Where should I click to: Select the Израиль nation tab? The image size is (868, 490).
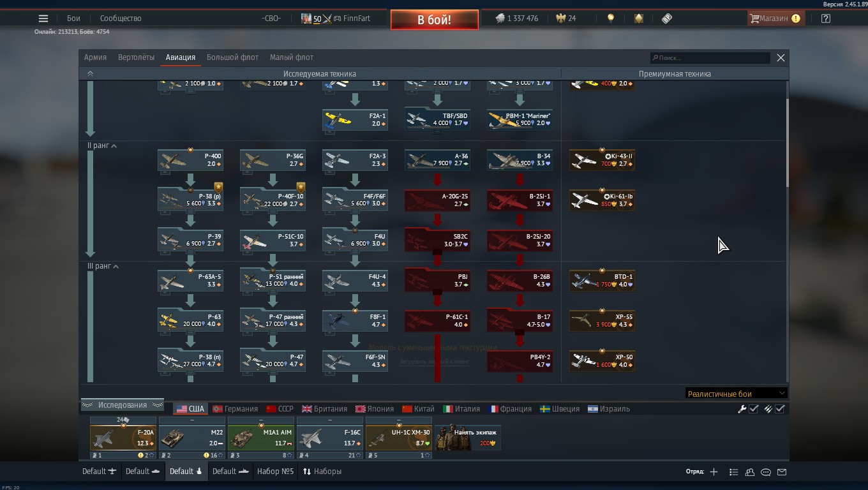pyautogui.click(x=609, y=409)
